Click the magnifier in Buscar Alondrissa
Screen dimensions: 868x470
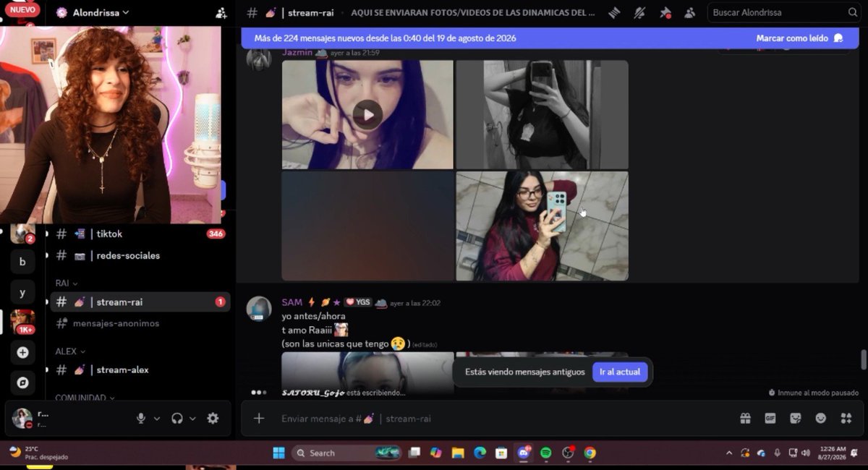[853, 12]
